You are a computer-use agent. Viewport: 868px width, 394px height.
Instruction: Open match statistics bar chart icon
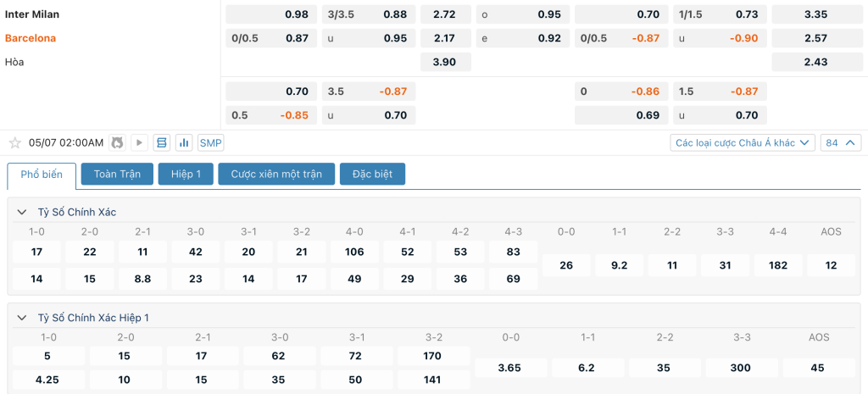[x=184, y=143]
